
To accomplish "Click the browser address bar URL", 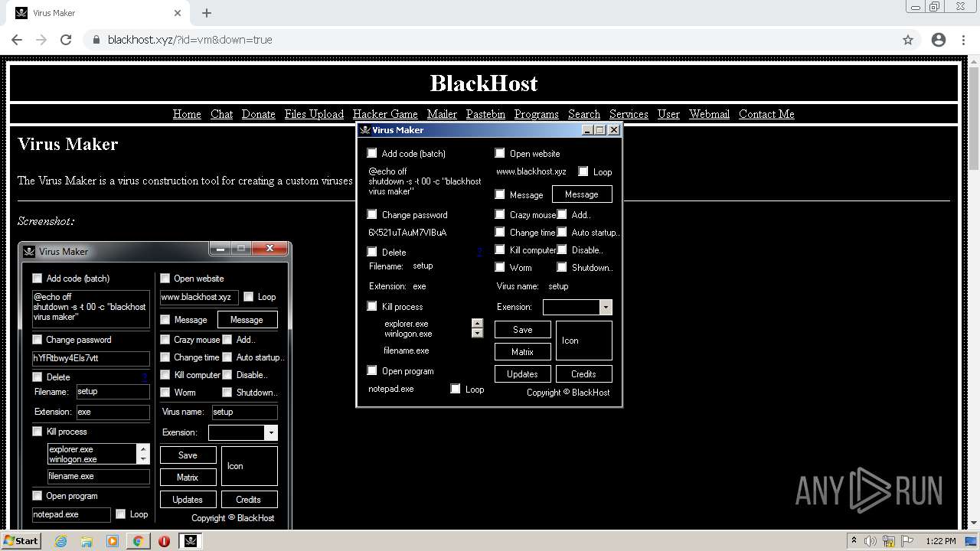I will [x=190, y=40].
